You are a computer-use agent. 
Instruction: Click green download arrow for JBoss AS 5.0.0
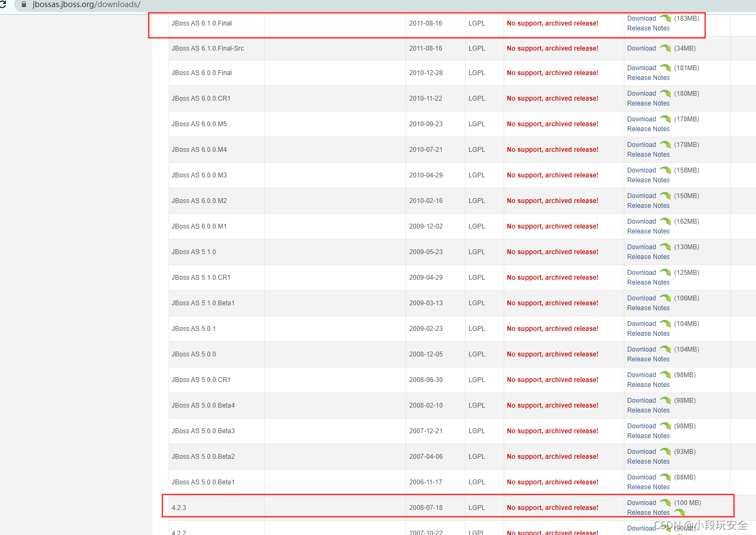(x=665, y=349)
